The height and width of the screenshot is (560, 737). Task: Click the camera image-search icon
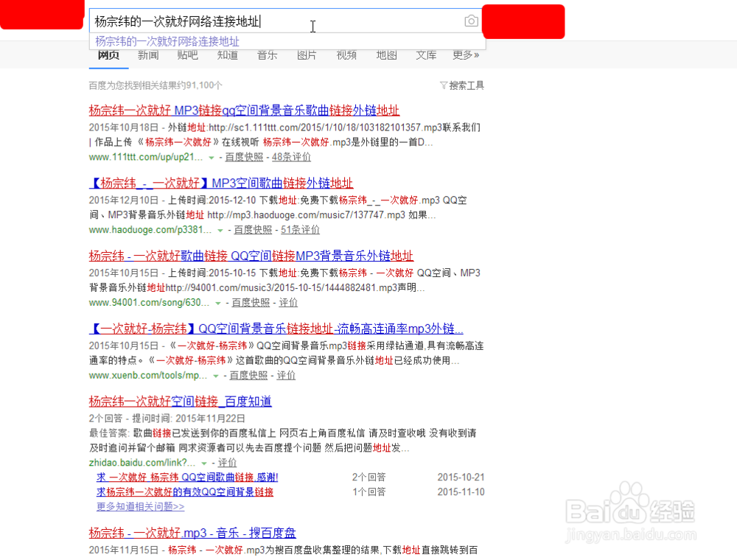tap(471, 21)
